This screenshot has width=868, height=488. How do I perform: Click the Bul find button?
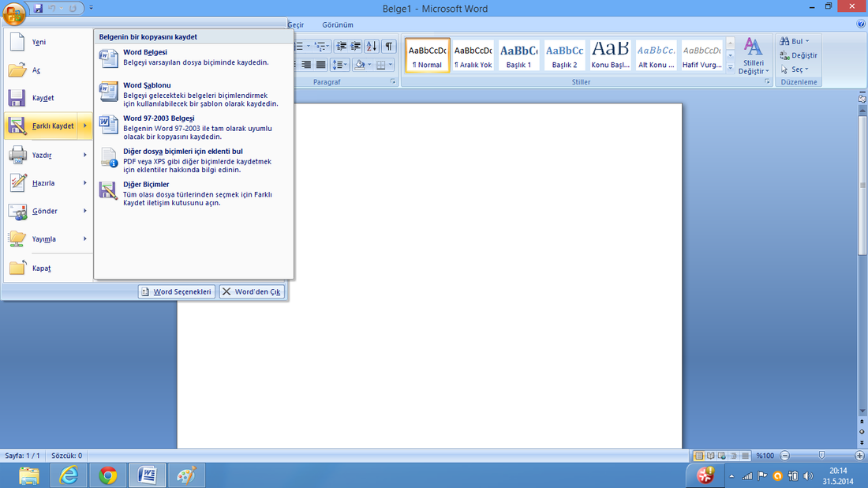(x=795, y=42)
